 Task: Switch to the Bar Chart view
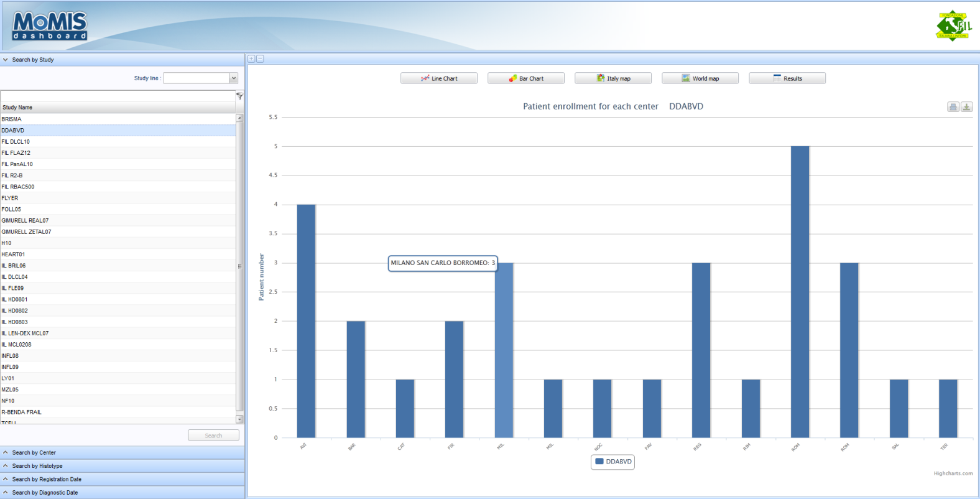click(x=526, y=78)
